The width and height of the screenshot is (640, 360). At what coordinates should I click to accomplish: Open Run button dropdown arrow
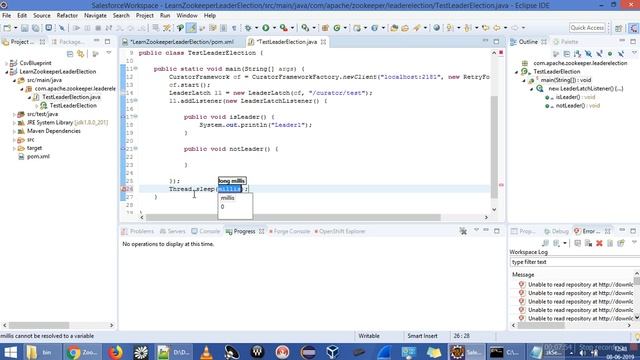274,28
